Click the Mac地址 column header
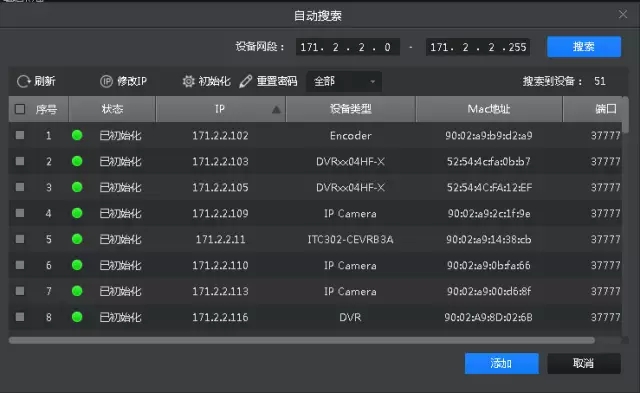 (x=489, y=109)
